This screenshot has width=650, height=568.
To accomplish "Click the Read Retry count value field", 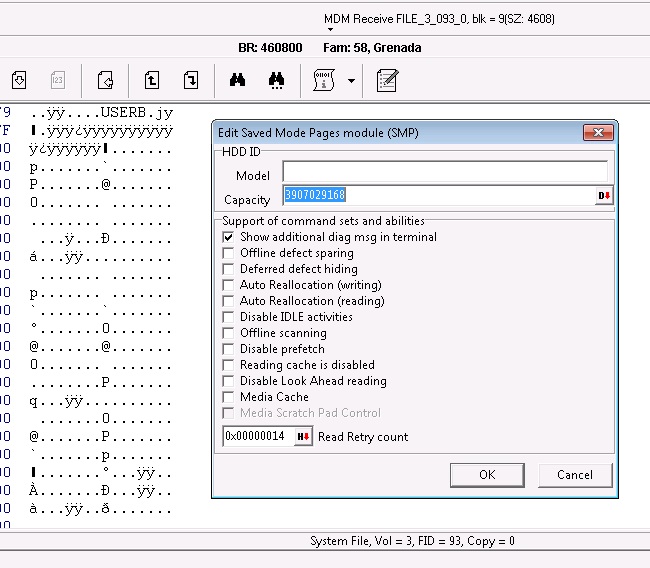I will [258, 437].
